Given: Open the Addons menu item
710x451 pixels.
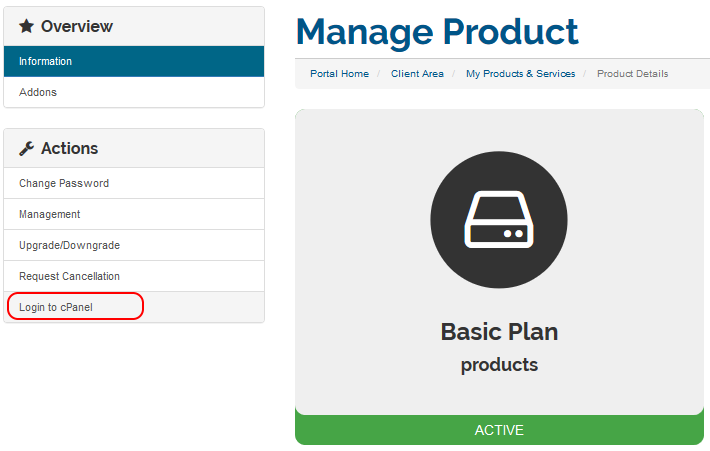Looking at the screenshot, I should (x=134, y=92).
